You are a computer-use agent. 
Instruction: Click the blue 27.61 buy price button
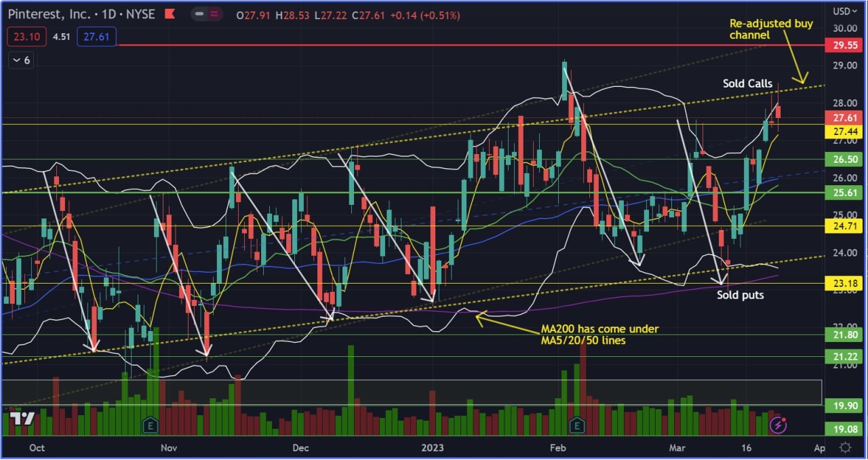click(96, 37)
